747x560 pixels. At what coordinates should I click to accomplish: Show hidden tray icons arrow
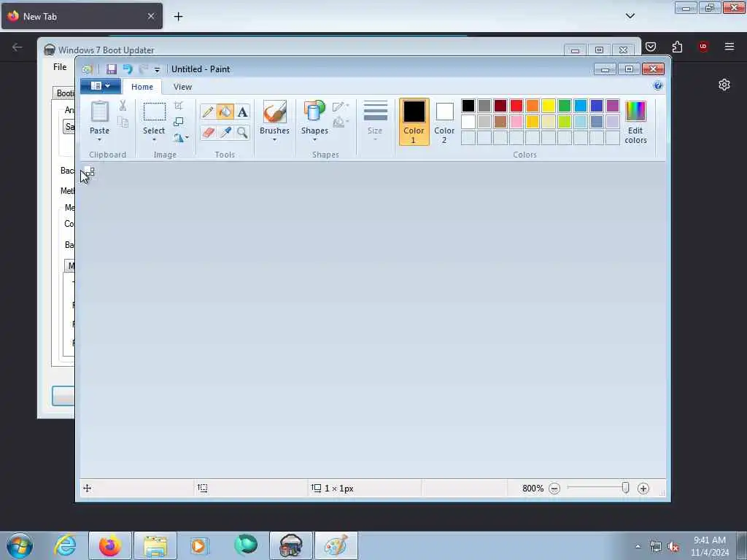638,547
